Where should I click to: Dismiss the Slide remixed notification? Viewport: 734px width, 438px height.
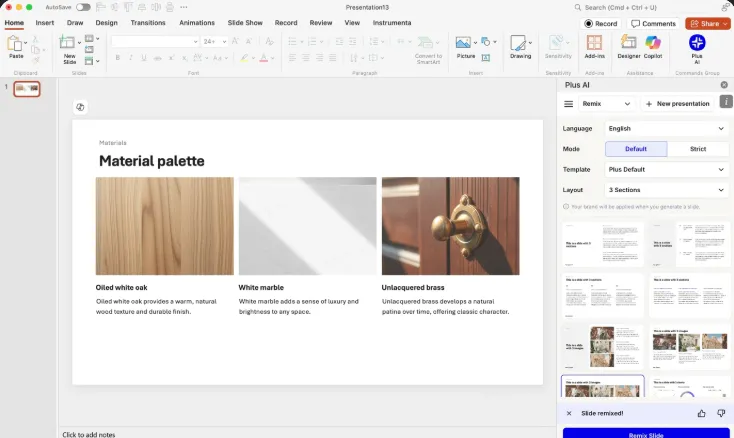[x=569, y=413]
